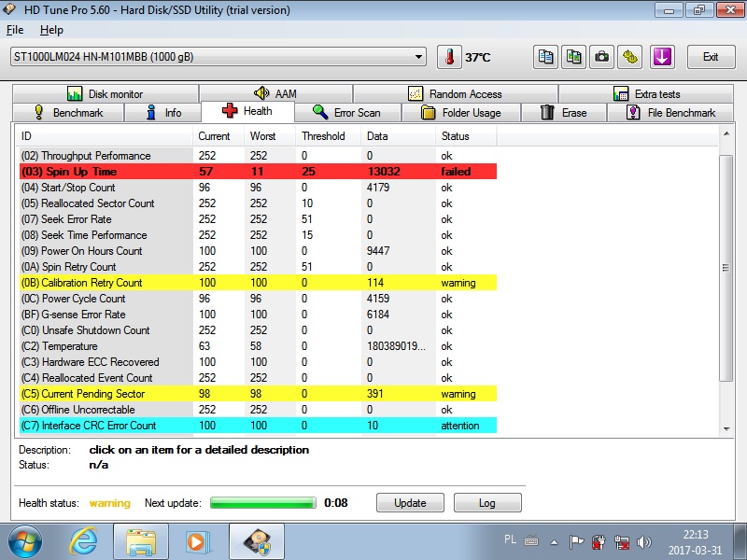Switch to the Folder Usage tab

[461, 113]
